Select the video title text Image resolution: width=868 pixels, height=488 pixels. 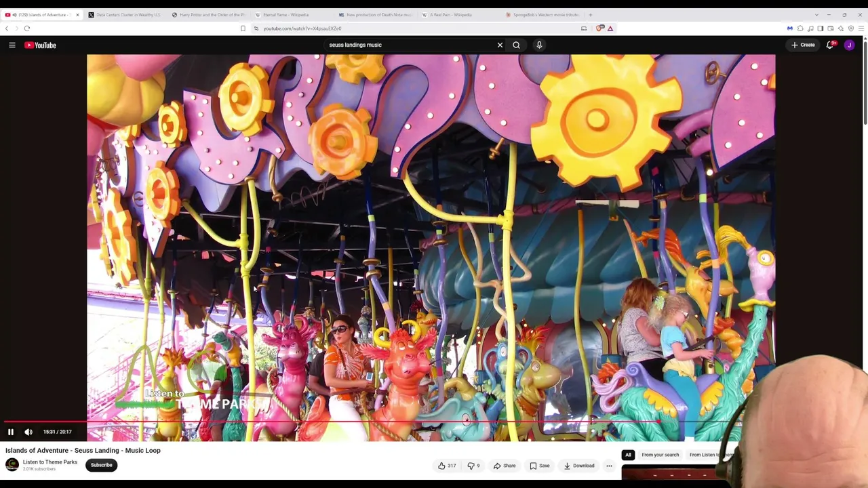(x=83, y=450)
